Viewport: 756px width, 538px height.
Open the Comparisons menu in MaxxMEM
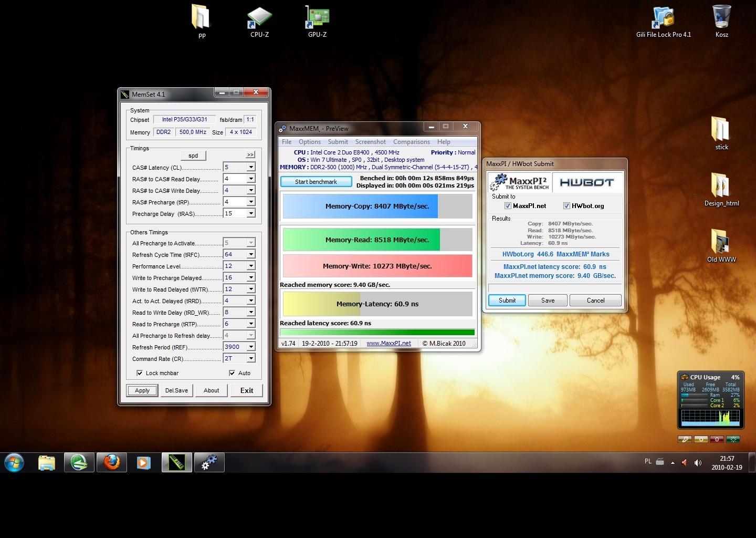[412, 142]
